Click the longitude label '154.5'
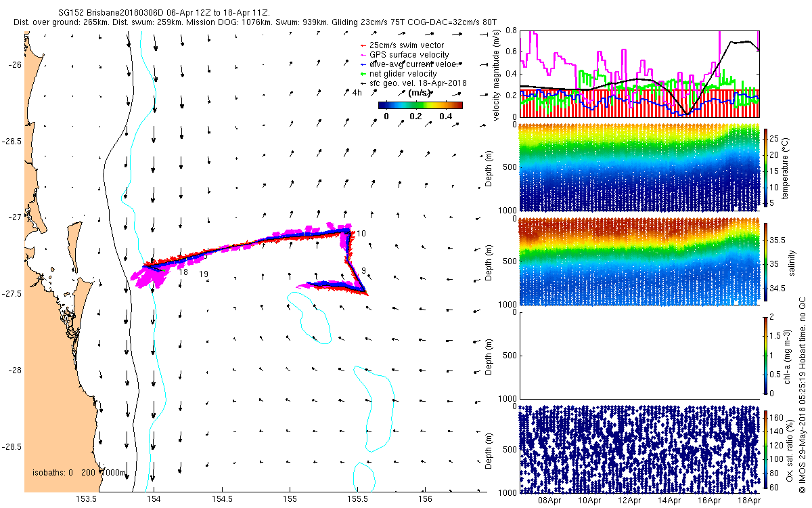Screen dimensions: 812x508 222,499
